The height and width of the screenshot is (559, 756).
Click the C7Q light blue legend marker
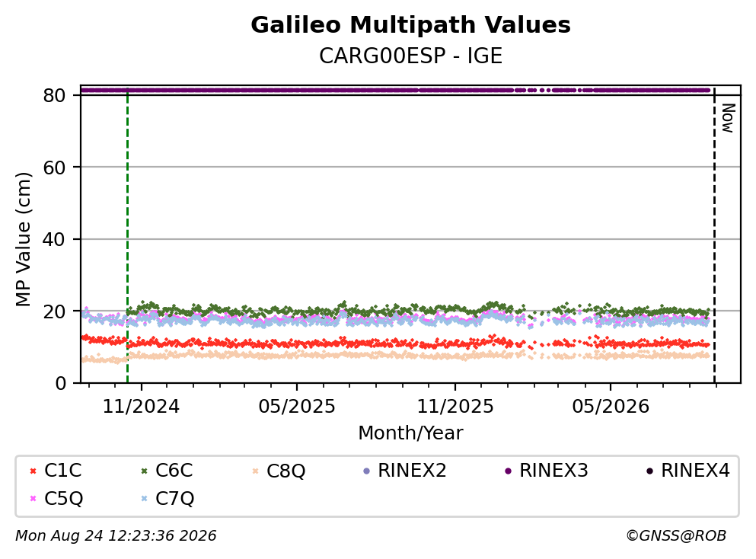click(x=144, y=499)
